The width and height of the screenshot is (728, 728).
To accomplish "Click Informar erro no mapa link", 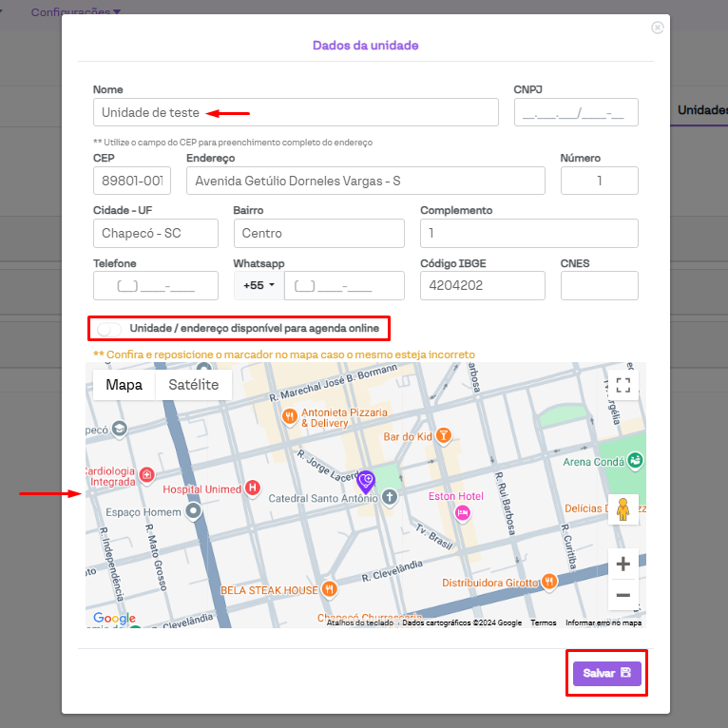I will click(x=603, y=623).
